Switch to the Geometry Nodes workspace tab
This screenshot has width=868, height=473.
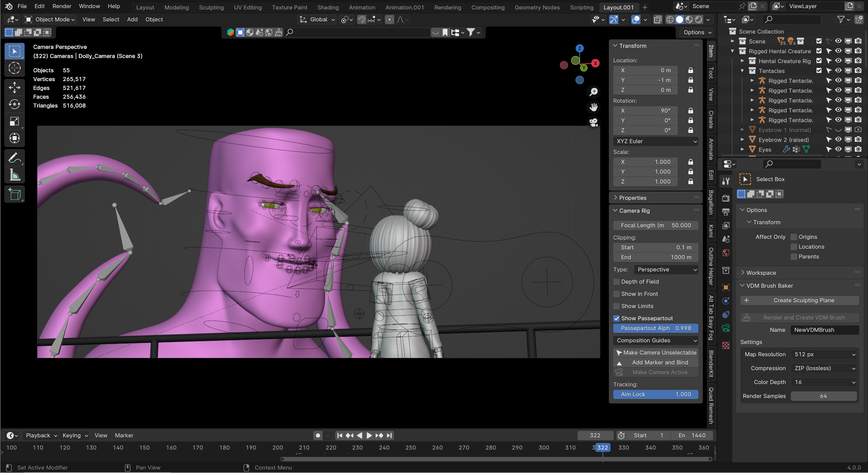coord(537,7)
